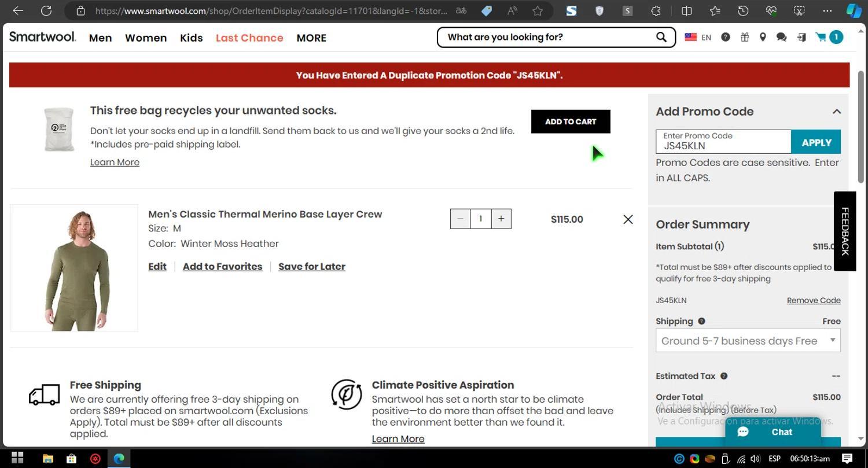
Task: Decrease item quantity with minus button
Action: pyautogui.click(x=460, y=219)
